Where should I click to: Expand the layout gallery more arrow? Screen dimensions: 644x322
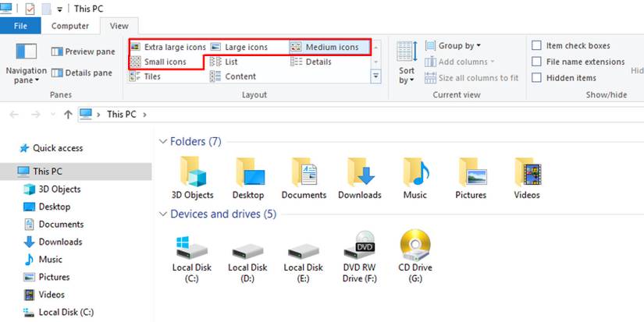coord(375,76)
